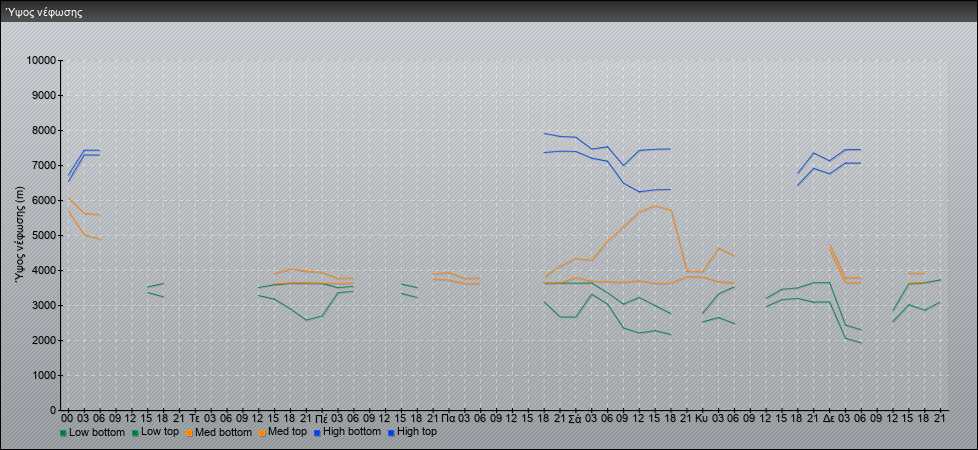
Task: Click the 4000 y-axis tick label
Action: coord(44,270)
